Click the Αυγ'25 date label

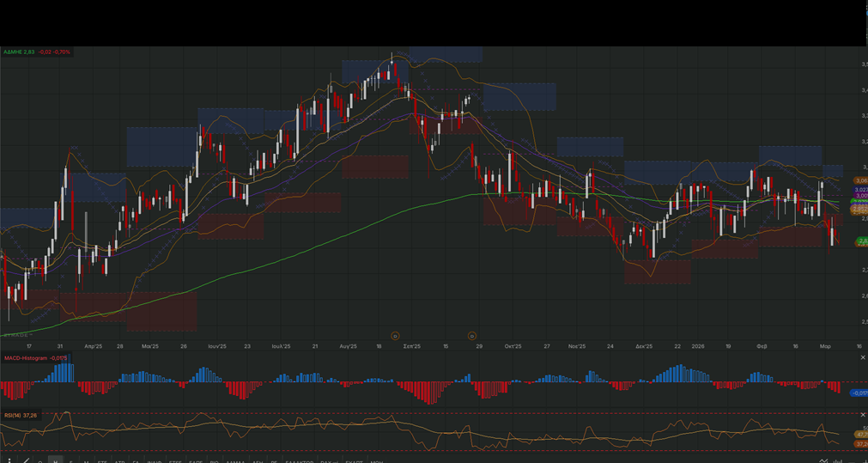pos(348,347)
